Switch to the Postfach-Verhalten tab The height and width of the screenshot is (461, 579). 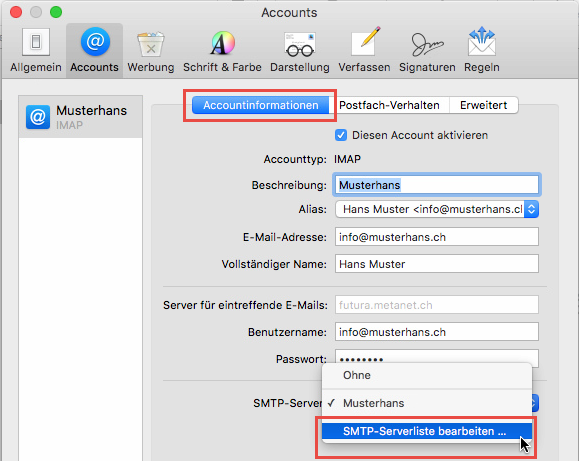[389, 105]
